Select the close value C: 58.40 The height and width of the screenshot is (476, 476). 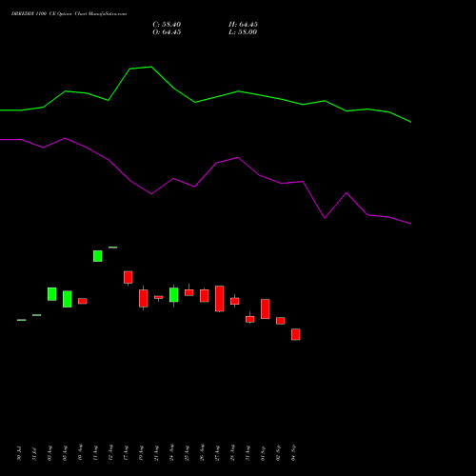pyautogui.click(x=167, y=25)
